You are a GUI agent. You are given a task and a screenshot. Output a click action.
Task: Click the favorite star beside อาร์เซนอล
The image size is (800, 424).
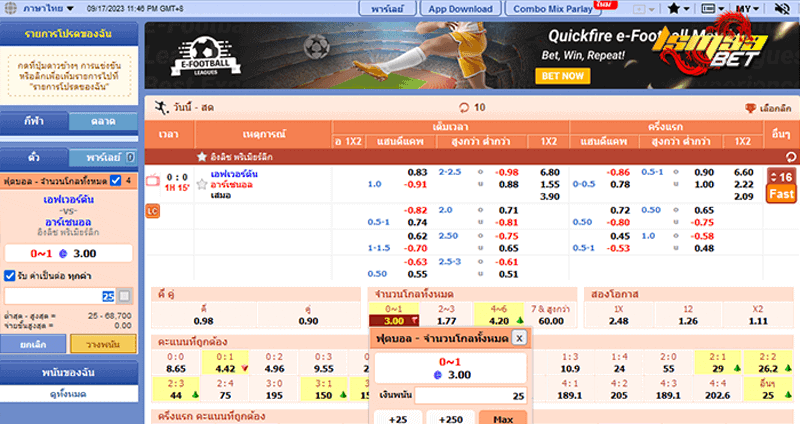(202, 184)
